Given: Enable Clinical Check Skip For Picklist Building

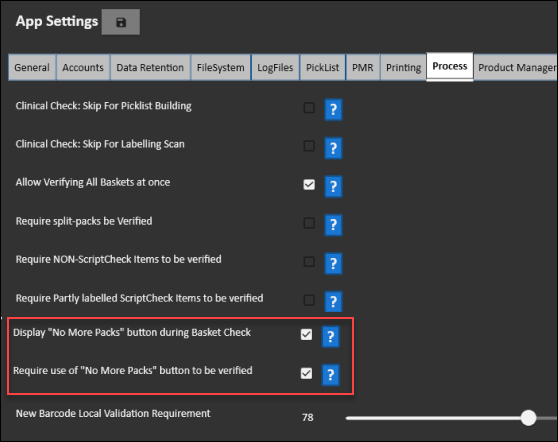Looking at the screenshot, I should coord(309,107).
